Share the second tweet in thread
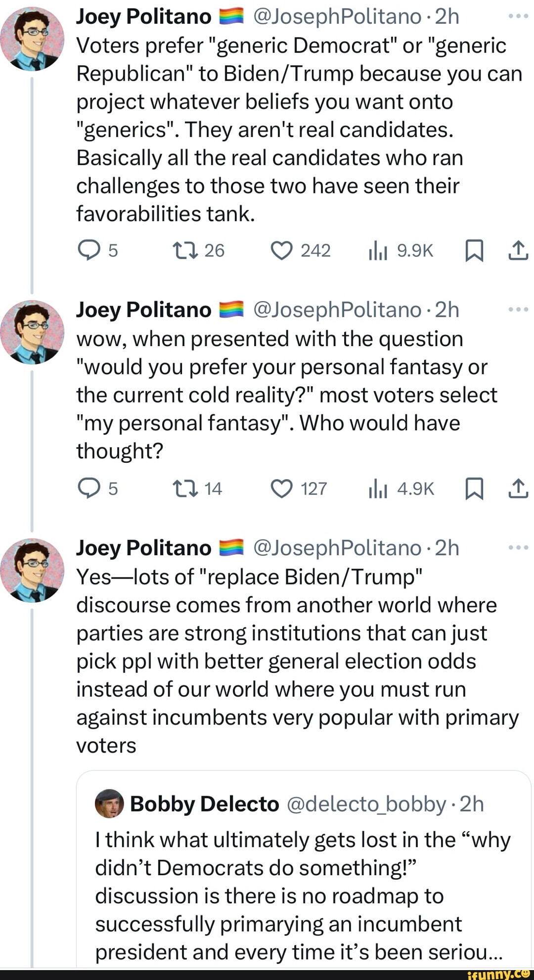 [x=518, y=488]
